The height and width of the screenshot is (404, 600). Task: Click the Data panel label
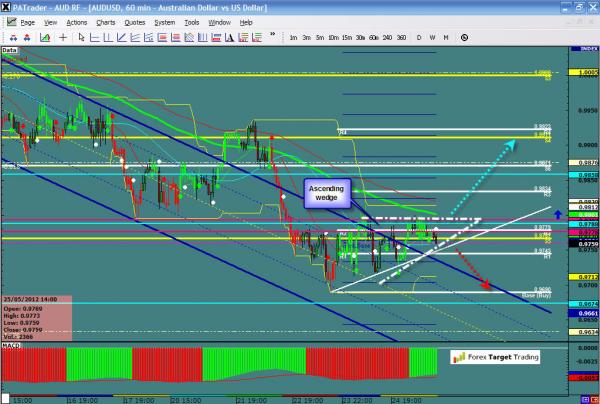(x=10, y=48)
